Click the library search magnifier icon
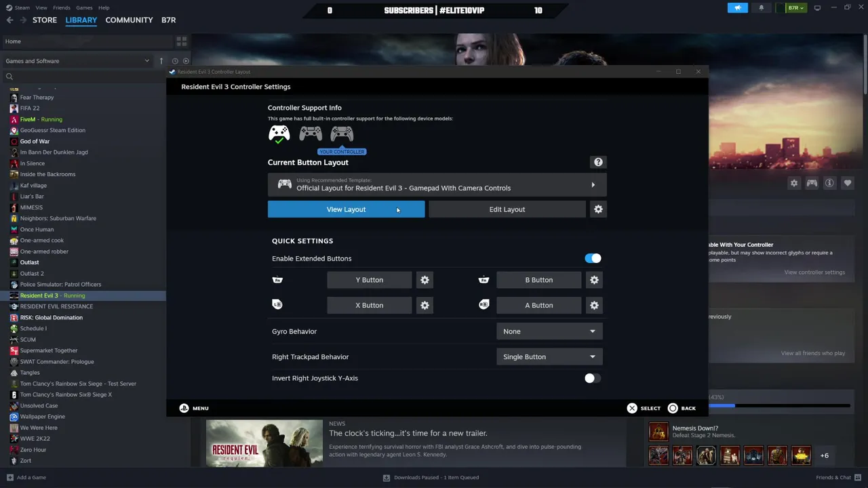The width and height of the screenshot is (868, 488). [x=9, y=77]
